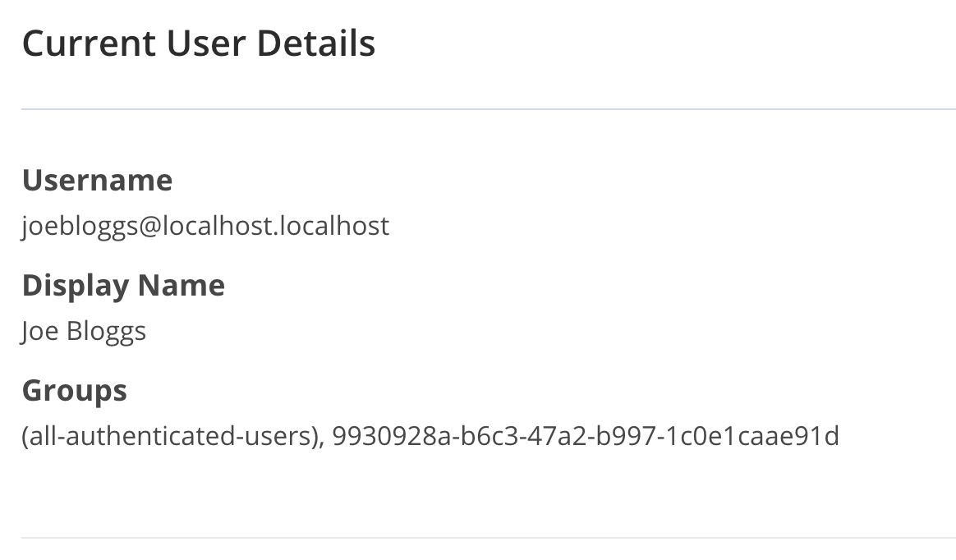Click the divider line below the heading
Image resolution: width=956 pixels, height=560 pixels.
click(488, 108)
